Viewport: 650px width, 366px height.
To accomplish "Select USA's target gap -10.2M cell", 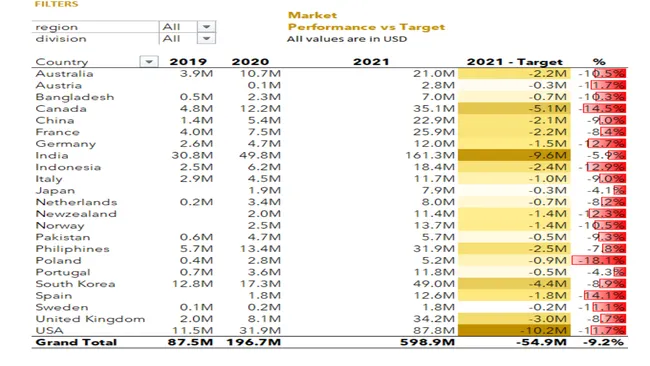I will pos(514,330).
